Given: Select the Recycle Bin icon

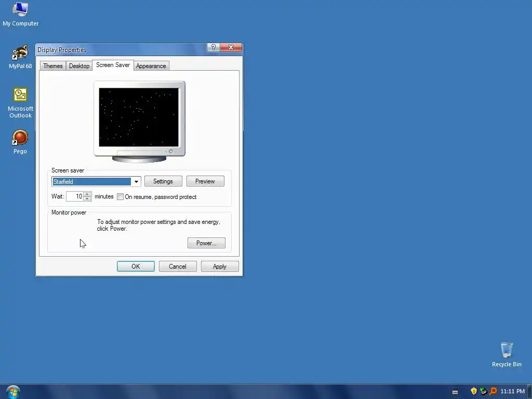Looking at the screenshot, I should [x=506, y=354].
